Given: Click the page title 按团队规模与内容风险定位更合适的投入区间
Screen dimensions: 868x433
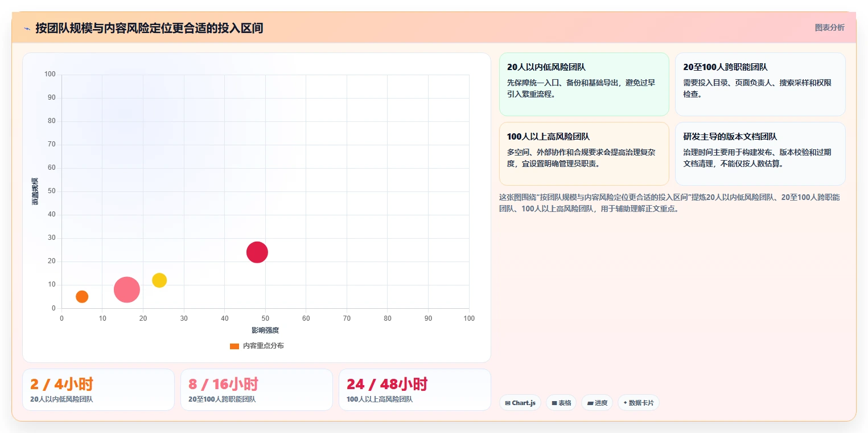Looking at the screenshot, I should 149,28.
